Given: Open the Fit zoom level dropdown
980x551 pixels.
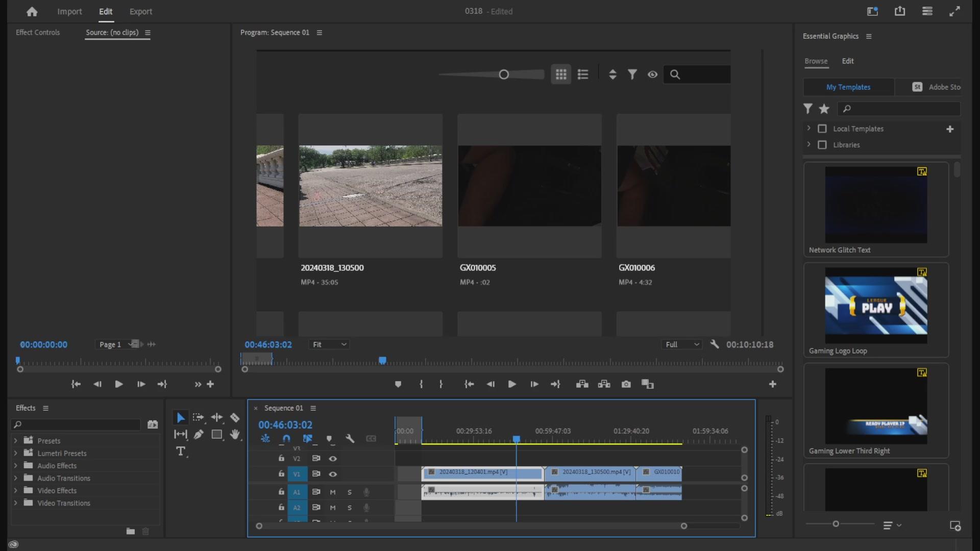Looking at the screenshot, I should [x=329, y=345].
